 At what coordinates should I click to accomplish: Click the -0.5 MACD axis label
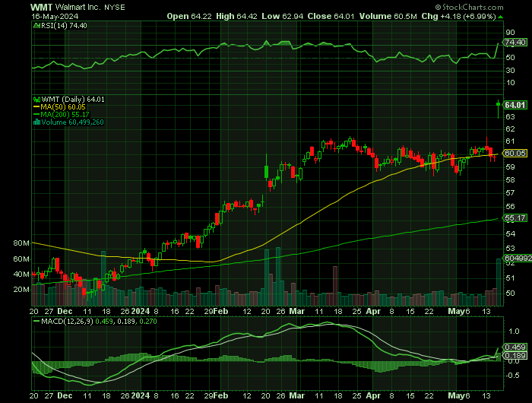512,375
